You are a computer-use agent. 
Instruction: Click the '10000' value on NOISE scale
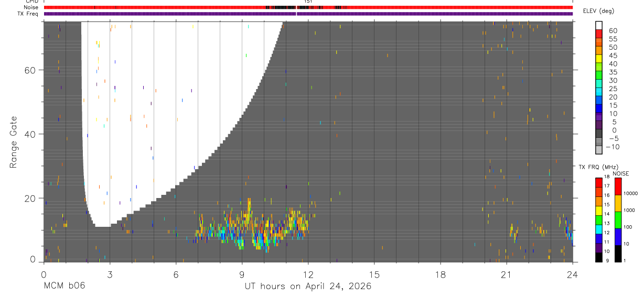[x=631, y=193]
